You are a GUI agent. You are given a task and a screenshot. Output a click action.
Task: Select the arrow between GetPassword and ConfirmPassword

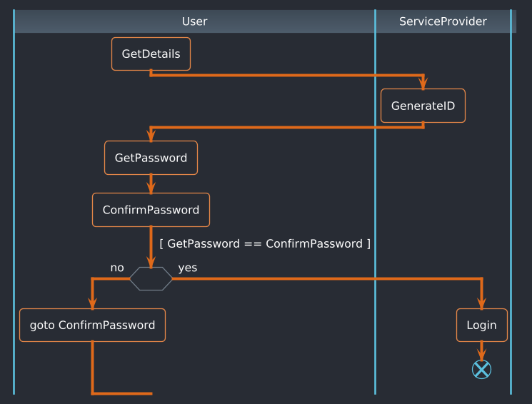(151, 184)
